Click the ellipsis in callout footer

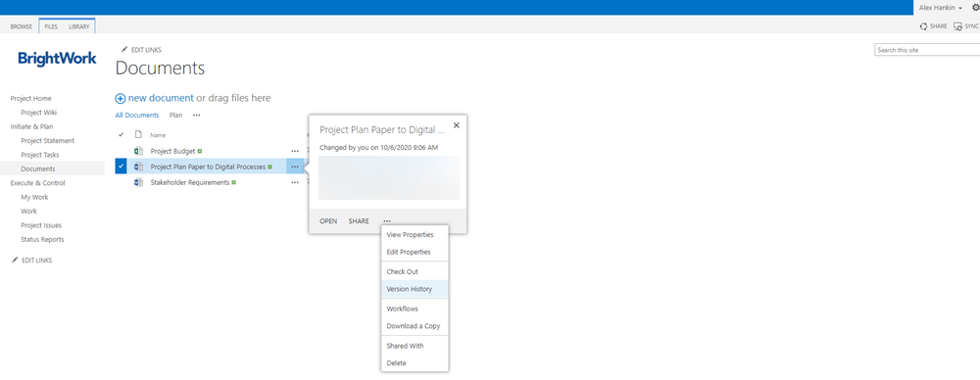pos(387,221)
